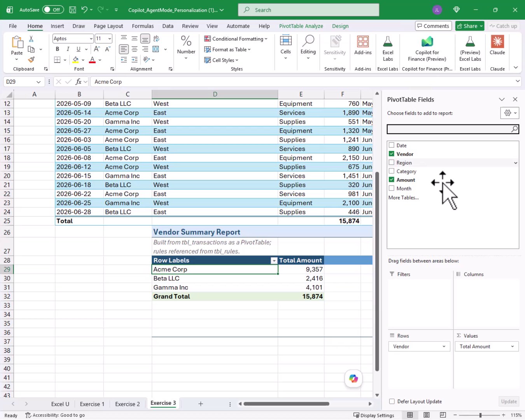Switch to Excel U sheet

pos(60,404)
